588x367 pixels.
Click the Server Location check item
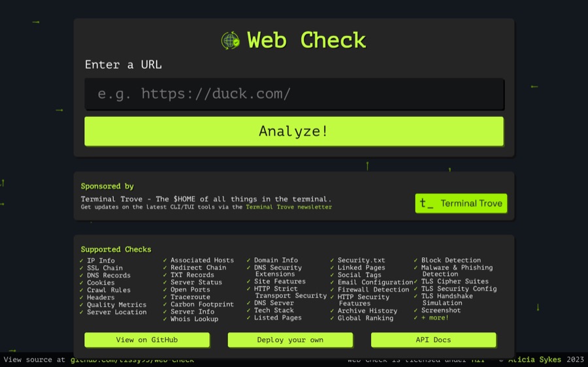coord(117,312)
